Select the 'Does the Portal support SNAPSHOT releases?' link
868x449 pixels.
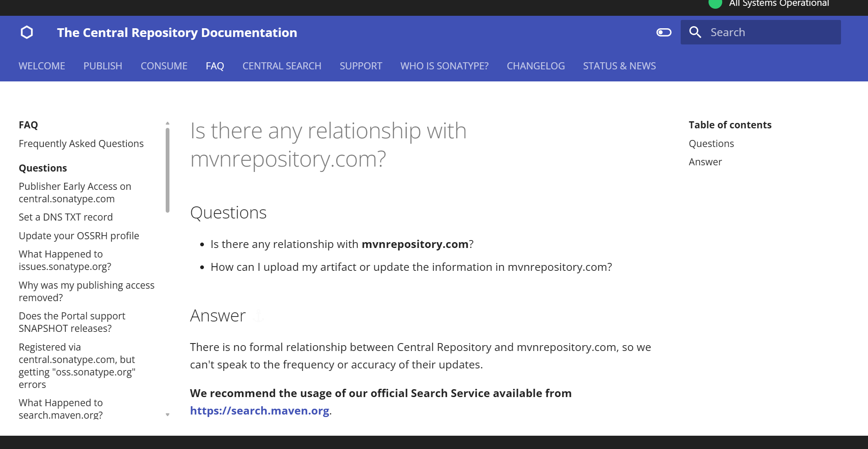point(72,322)
